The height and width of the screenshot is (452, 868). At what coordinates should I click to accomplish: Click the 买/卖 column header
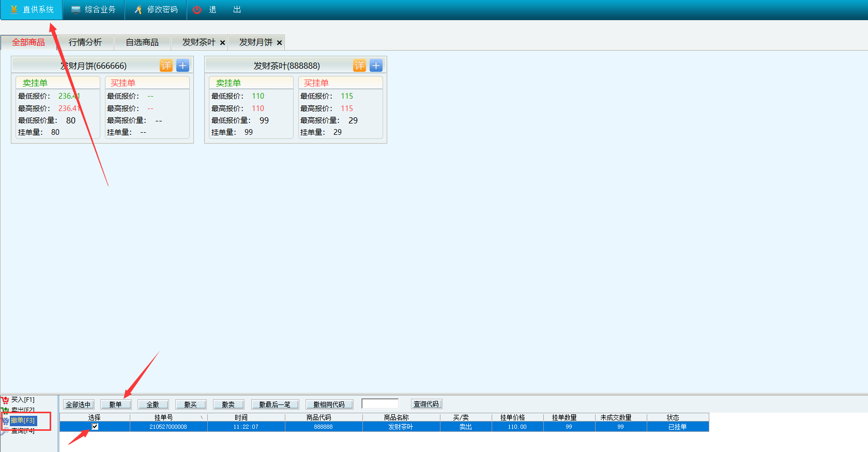pyautogui.click(x=466, y=417)
